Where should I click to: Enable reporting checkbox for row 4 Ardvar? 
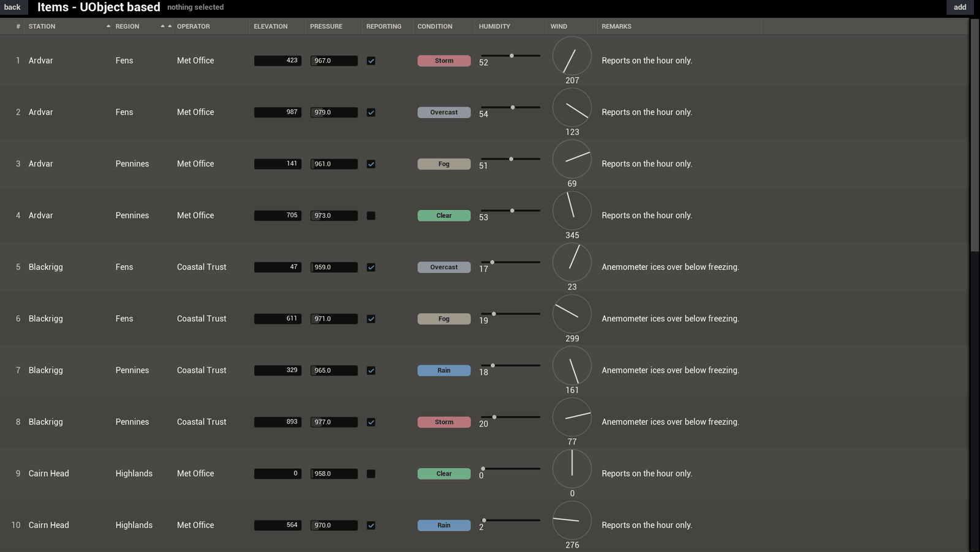tap(371, 215)
